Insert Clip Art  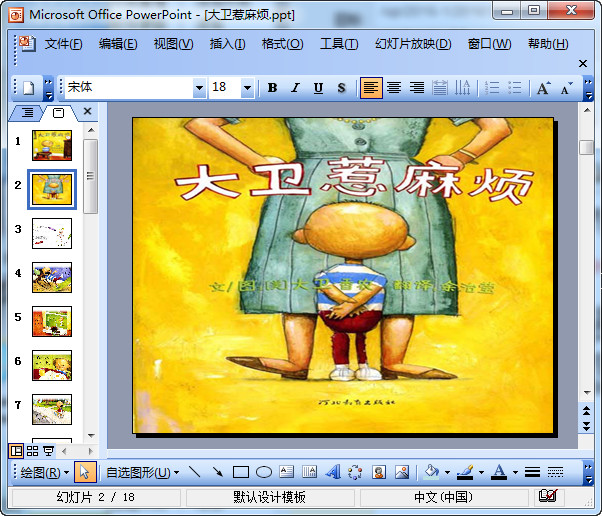point(379,472)
